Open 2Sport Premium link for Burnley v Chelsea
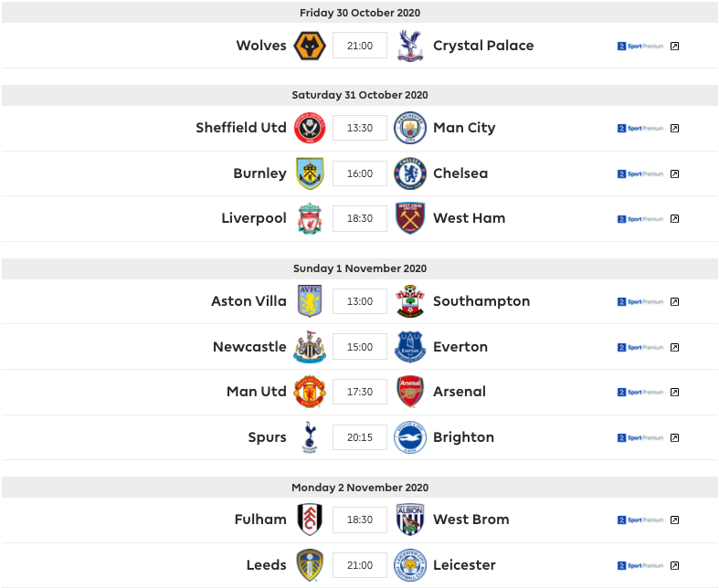Screen dimensions: 719x588 click(x=640, y=173)
